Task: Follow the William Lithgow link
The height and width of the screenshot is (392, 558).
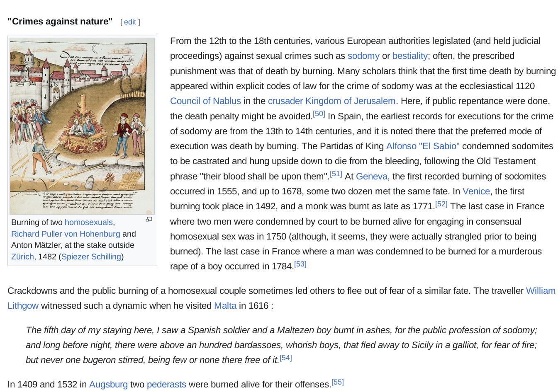Action: (540, 291)
